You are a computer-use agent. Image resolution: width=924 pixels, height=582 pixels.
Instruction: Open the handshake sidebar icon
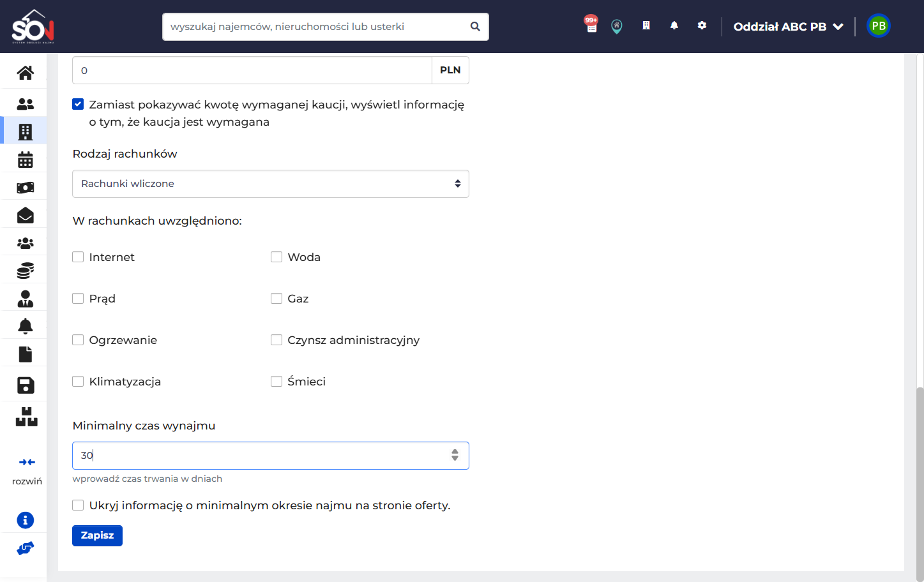tap(26, 548)
